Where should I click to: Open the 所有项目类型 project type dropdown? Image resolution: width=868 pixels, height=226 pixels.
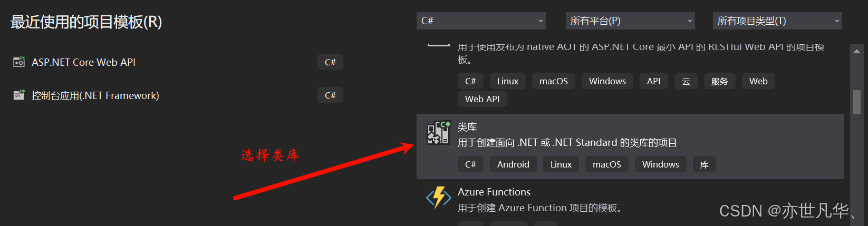pyautogui.click(x=777, y=21)
